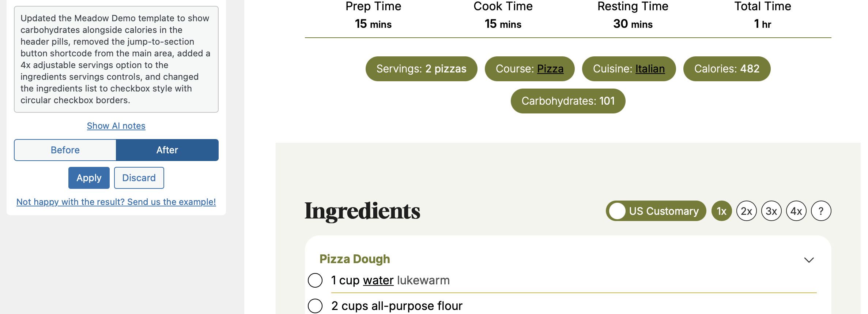The width and height of the screenshot is (868, 314).
Task: Collapse the Pizza Dough group chevron
Action: 809,260
